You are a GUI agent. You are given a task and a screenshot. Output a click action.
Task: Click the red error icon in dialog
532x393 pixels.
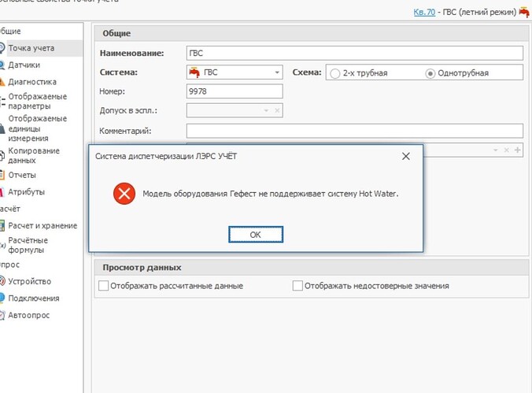124,194
